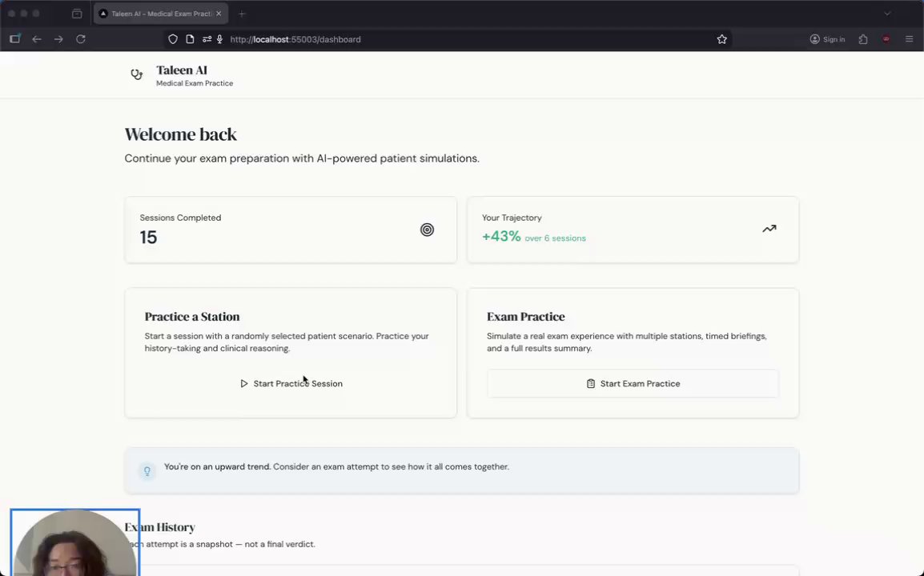924x576 pixels.
Task: Bookmark this page with the star icon
Action: click(x=721, y=39)
